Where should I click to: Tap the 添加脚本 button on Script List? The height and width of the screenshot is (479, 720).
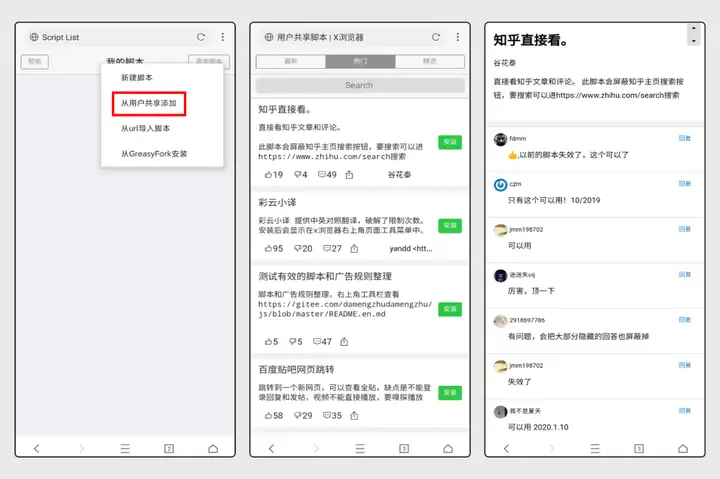coord(209,61)
